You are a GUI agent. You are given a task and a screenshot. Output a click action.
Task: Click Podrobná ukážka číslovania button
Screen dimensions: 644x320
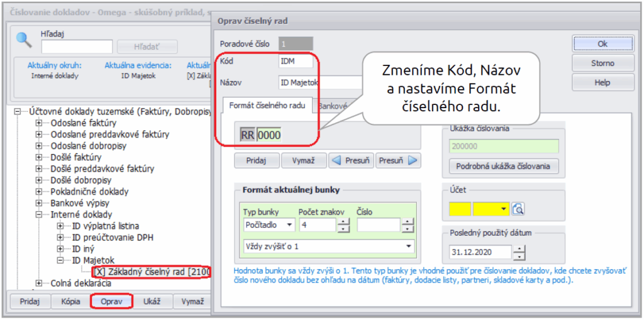click(x=502, y=166)
